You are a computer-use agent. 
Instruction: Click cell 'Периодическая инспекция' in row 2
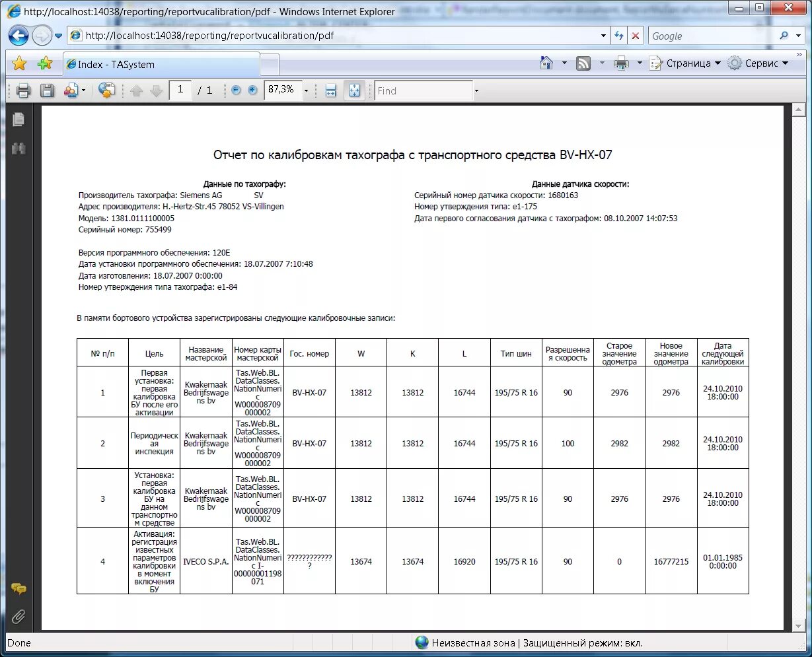pyautogui.click(x=154, y=444)
